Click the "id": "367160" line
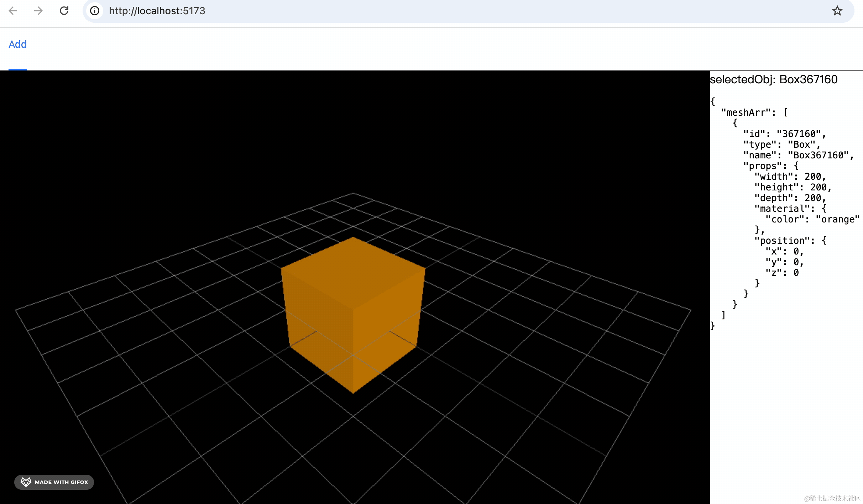The image size is (863, 504). coord(785,134)
